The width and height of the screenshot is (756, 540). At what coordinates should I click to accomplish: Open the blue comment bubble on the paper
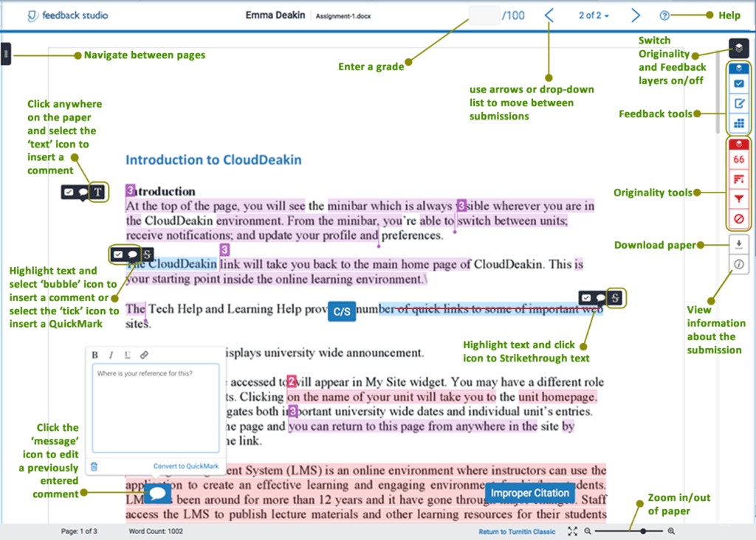tap(158, 494)
